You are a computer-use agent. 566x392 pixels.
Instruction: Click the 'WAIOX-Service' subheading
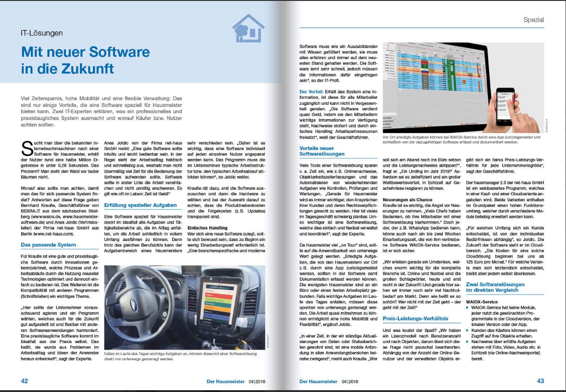483,301
